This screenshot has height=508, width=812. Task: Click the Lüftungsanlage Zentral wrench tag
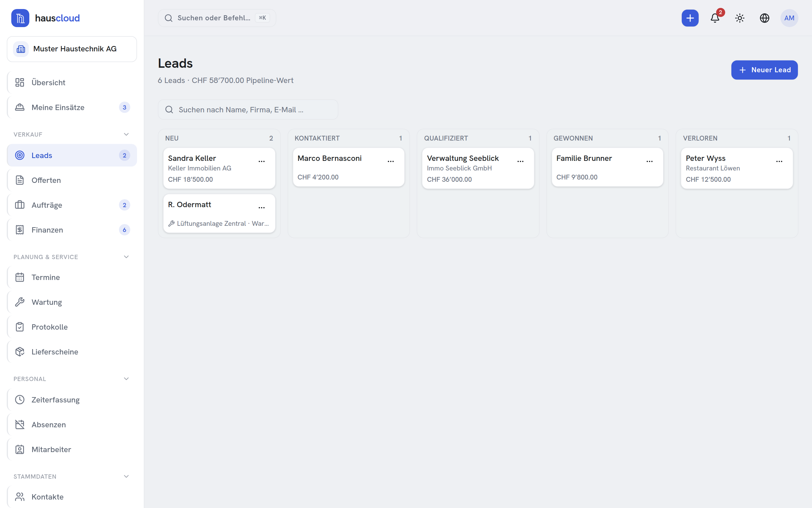[219, 224]
